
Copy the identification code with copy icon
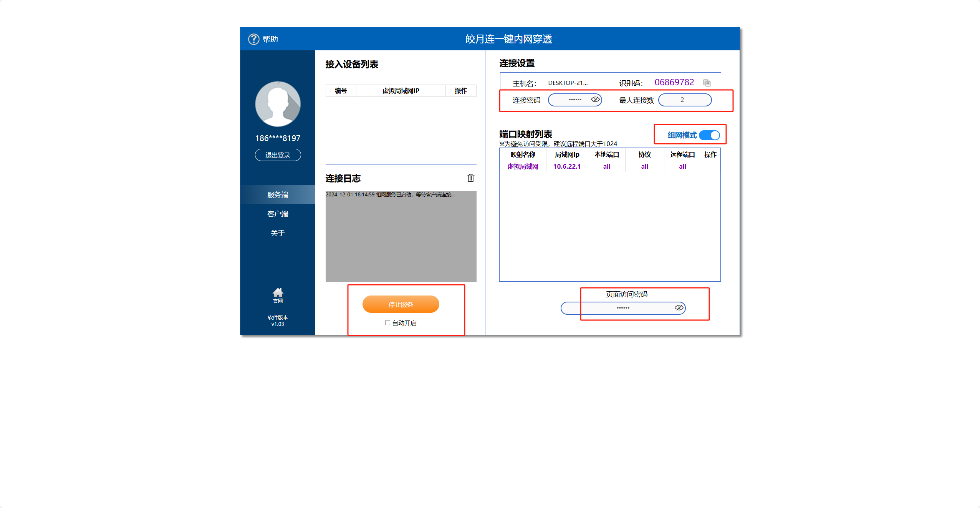point(707,83)
